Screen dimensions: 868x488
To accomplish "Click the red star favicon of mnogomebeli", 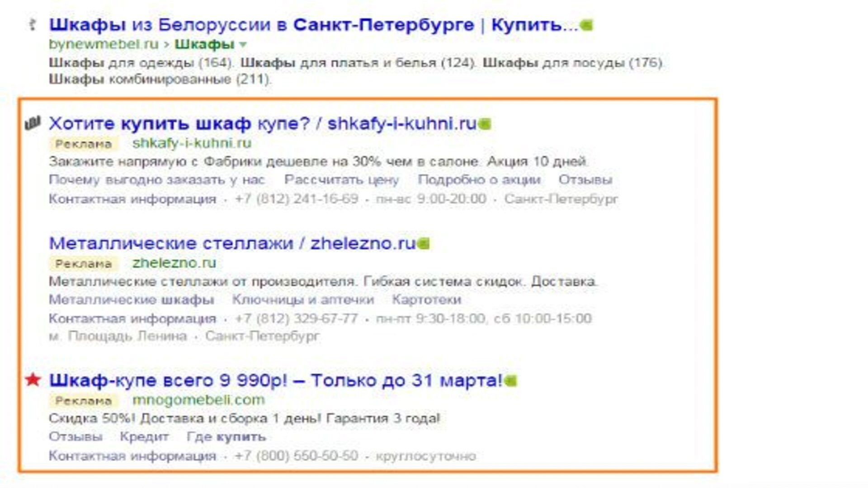I will [33, 380].
